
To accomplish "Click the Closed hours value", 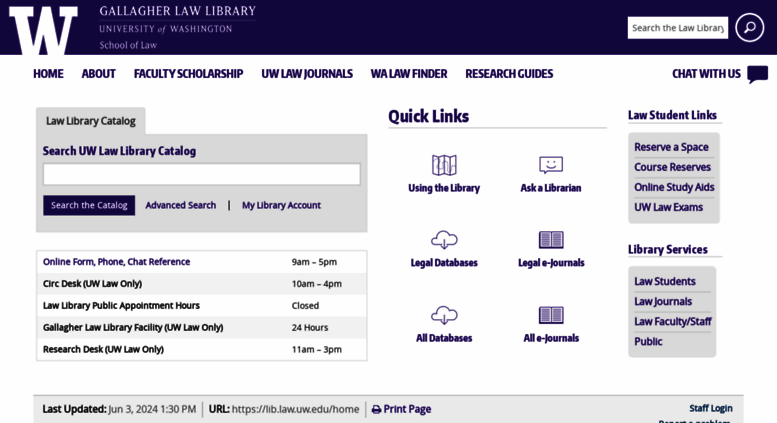I will [305, 306].
